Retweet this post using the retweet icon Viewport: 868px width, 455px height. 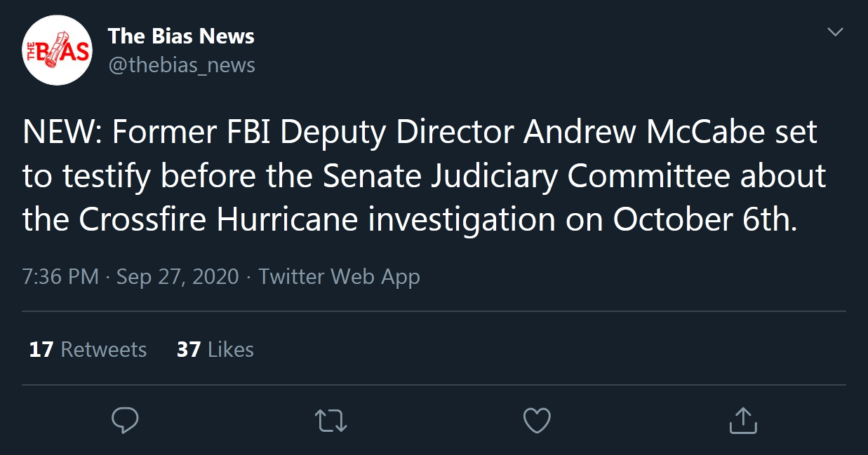[x=331, y=421]
